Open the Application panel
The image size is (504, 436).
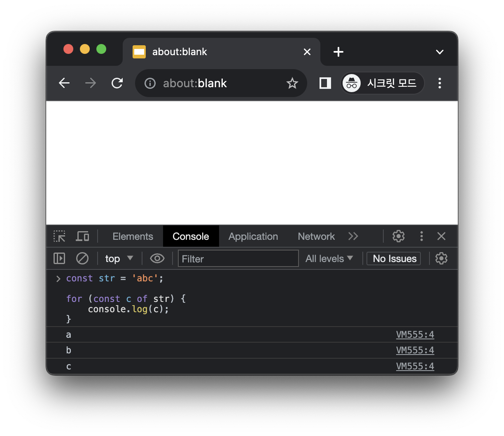point(253,237)
